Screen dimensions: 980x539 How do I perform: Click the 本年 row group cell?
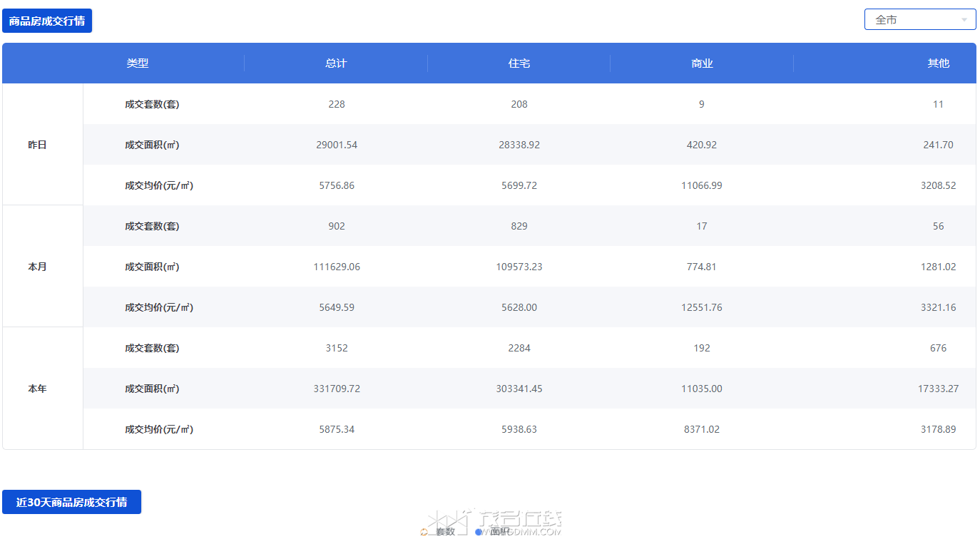pyautogui.click(x=37, y=389)
